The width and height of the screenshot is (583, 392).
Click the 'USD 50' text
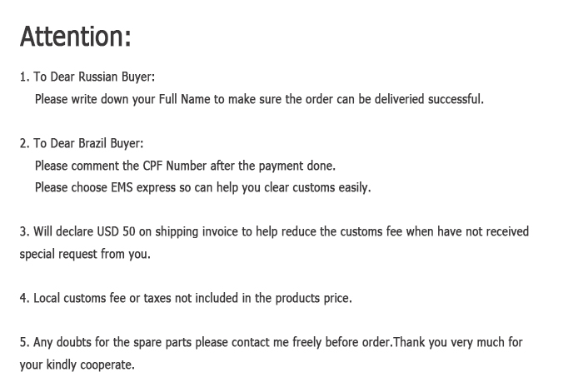(116, 232)
